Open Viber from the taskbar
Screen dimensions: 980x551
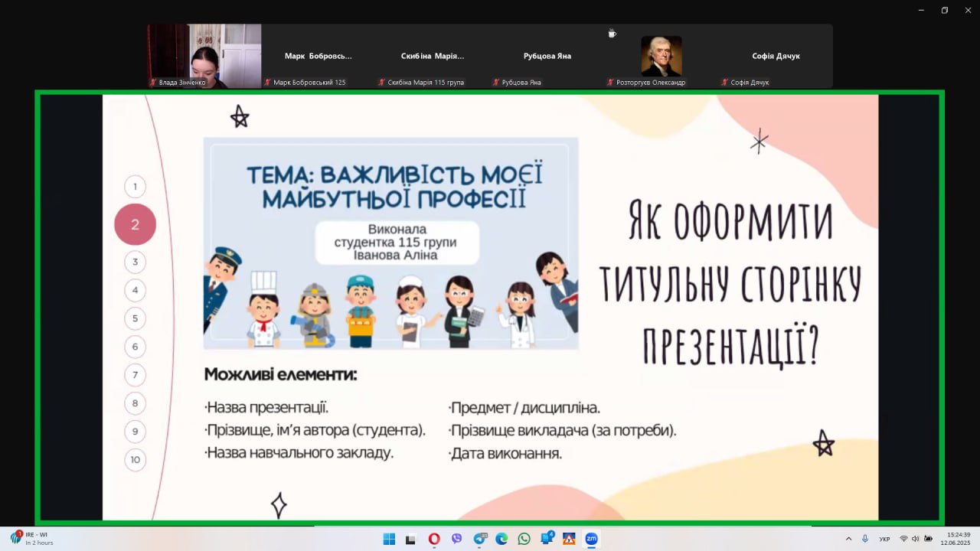(x=457, y=539)
